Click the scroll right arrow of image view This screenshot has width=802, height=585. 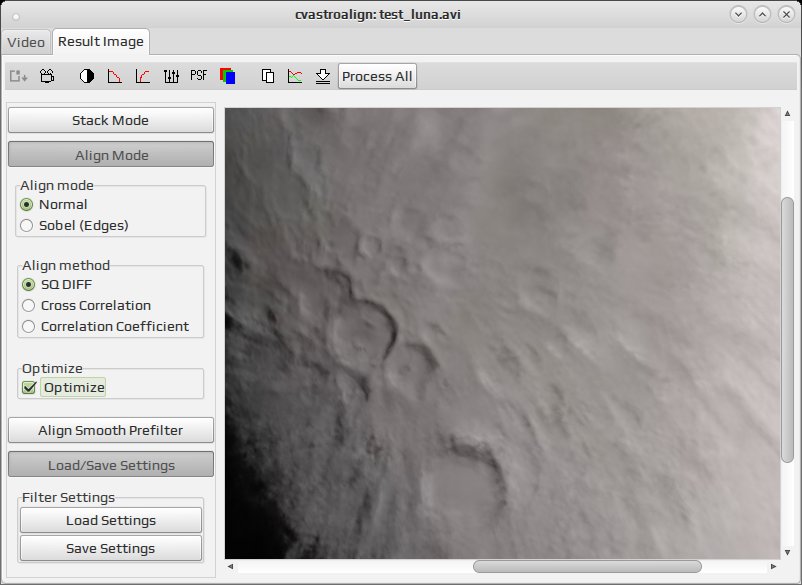tap(773, 566)
